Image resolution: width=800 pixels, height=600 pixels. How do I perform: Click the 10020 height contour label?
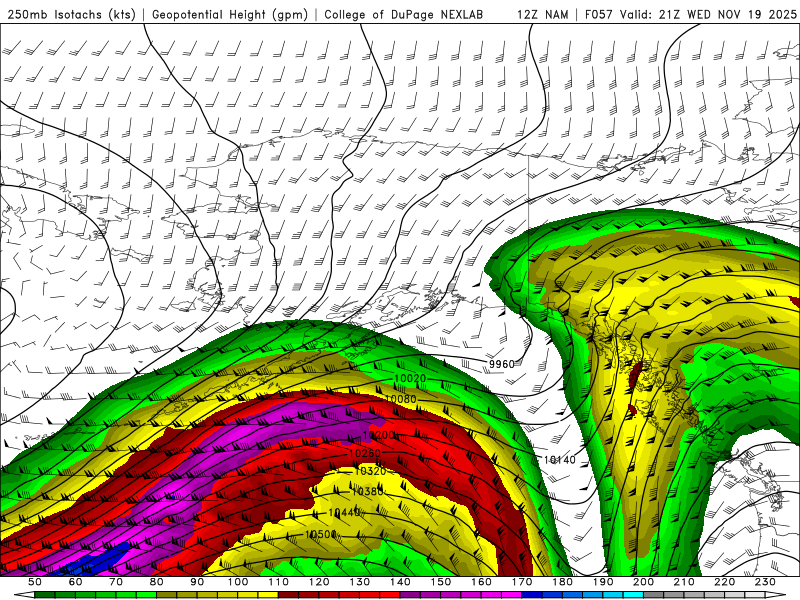pyautogui.click(x=410, y=379)
